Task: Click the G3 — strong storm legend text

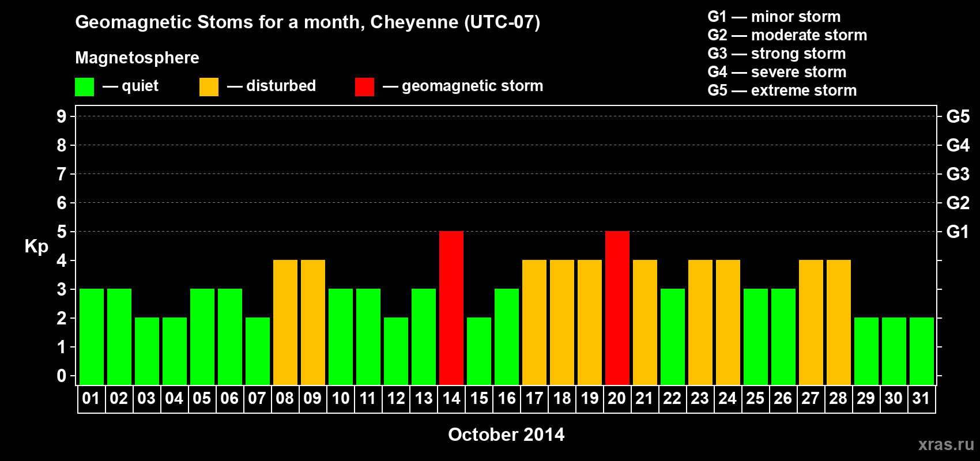Action: point(777,54)
